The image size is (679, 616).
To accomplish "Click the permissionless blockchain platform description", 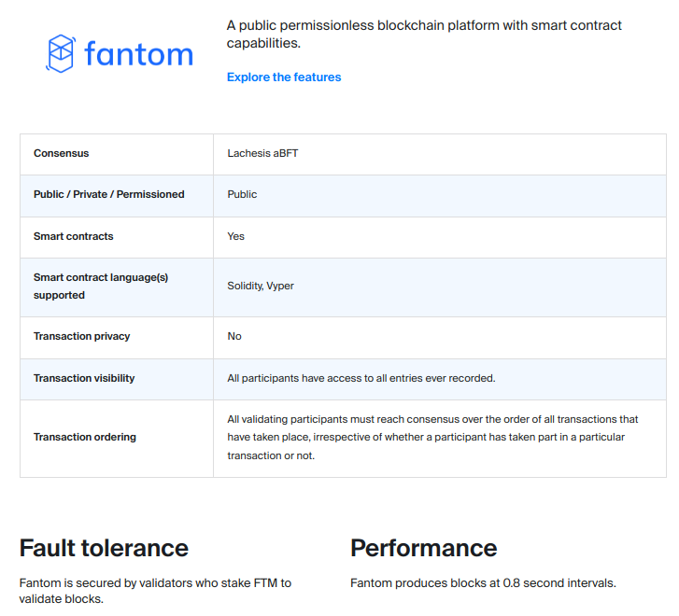I will coord(424,35).
